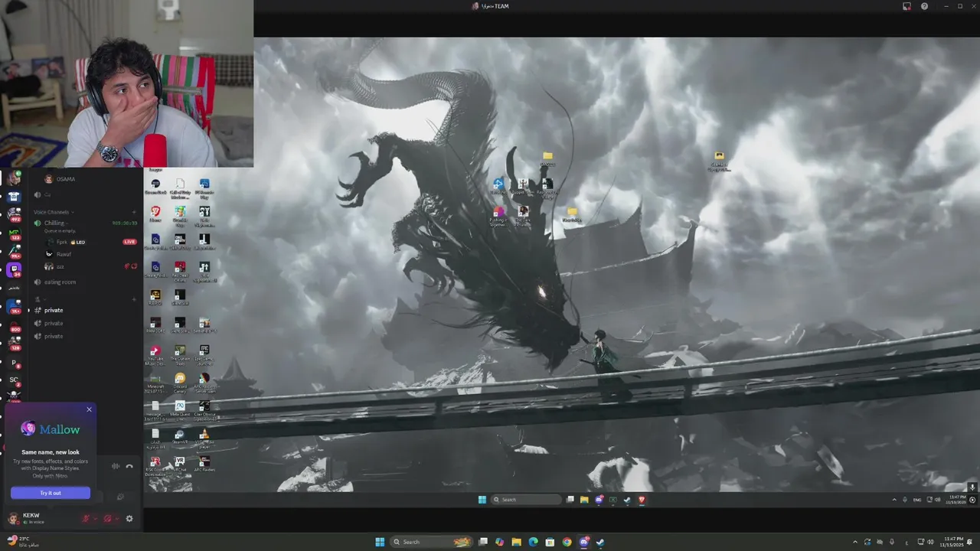Add channel to Voice Channels category
This screenshot has width=980, height=551.
[134, 212]
